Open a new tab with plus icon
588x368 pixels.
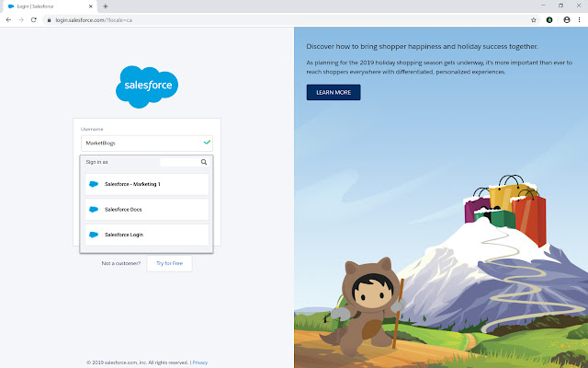[x=106, y=6]
